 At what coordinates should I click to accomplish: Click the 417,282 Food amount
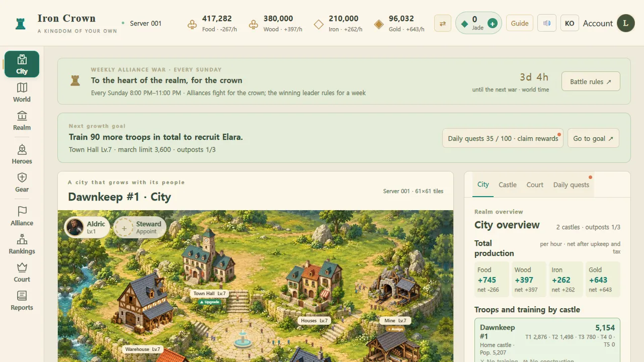click(x=217, y=19)
